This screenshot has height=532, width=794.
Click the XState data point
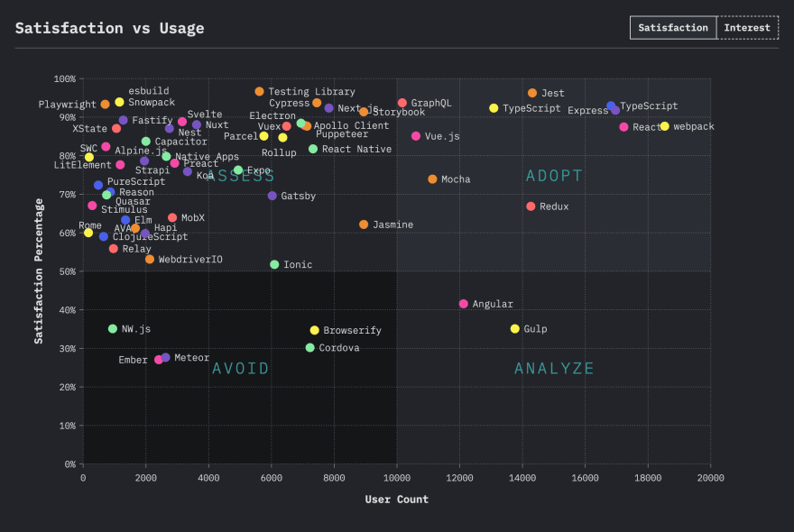(x=116, y=129)
